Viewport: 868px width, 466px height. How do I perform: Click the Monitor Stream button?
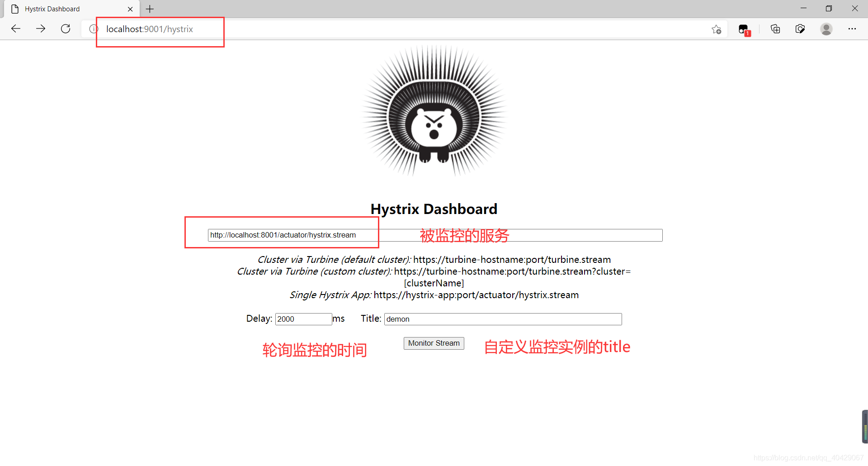[x=434, y=343]
